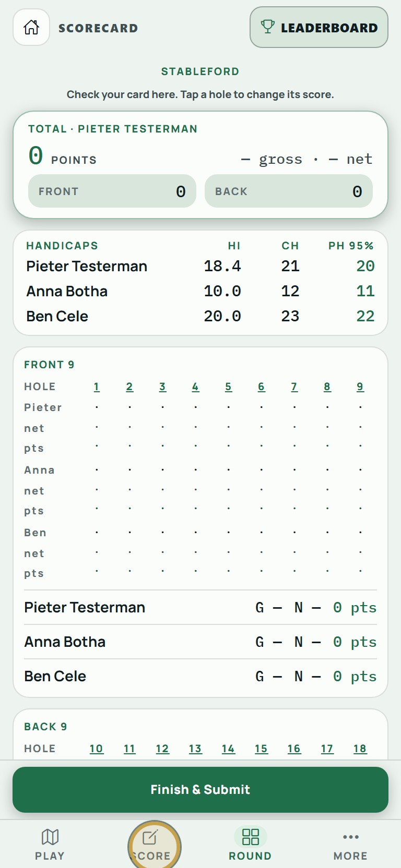Select hole 5 link
Screen dimensions: 401x868
[x=228, y=387]
